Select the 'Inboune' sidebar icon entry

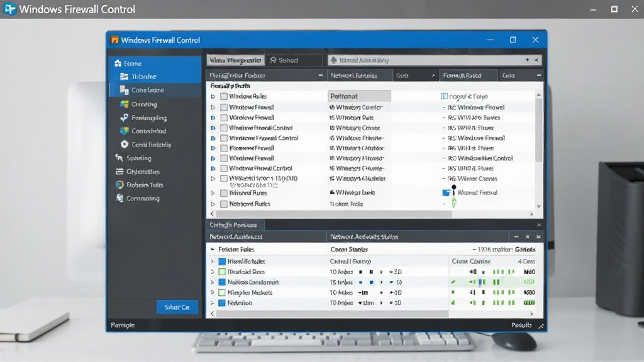[124, 76]
